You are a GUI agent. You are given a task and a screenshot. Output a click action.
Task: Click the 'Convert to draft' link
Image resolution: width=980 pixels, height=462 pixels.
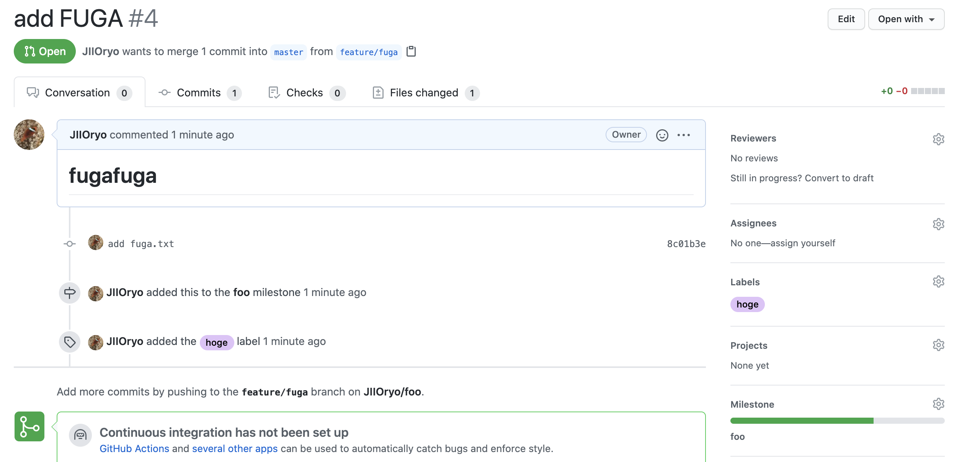point(839,178)
